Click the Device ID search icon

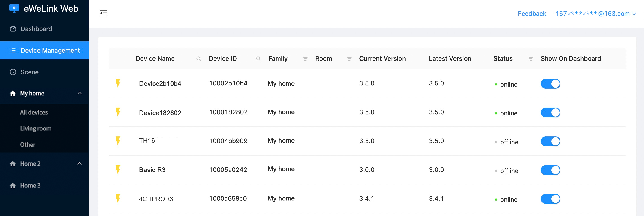pos(258,59)
